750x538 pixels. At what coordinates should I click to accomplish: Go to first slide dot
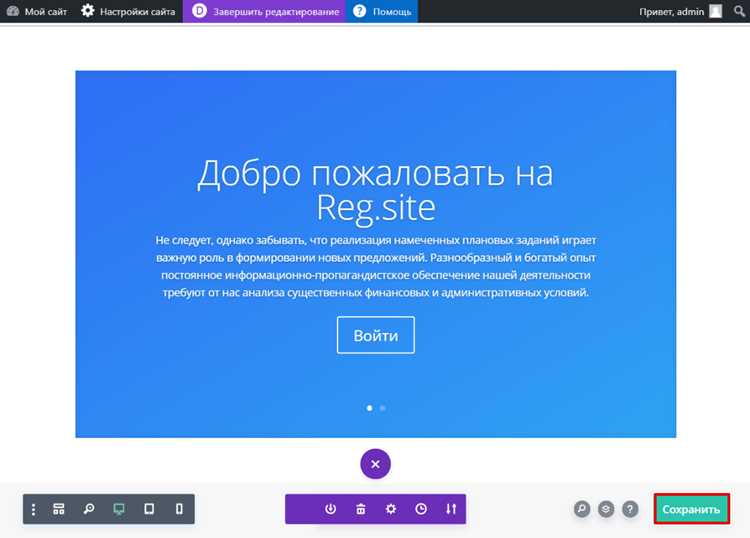click(x=369, y=408)
